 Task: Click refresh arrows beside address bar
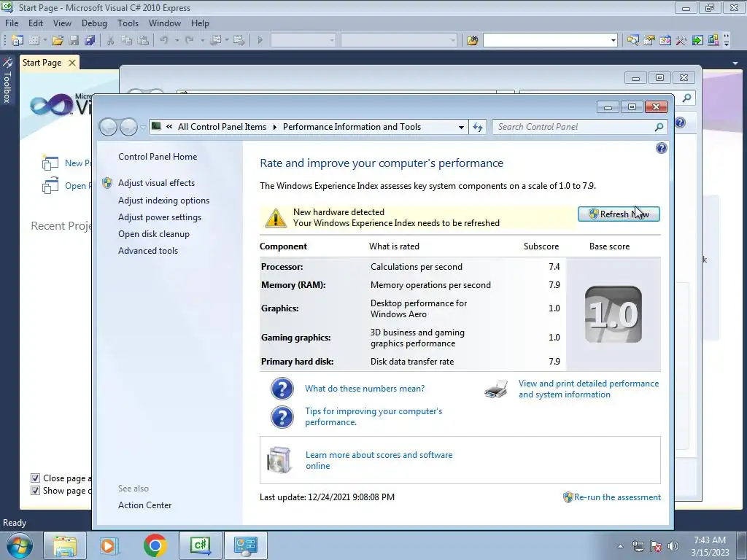pyautogui.click(x=478, y=127)
